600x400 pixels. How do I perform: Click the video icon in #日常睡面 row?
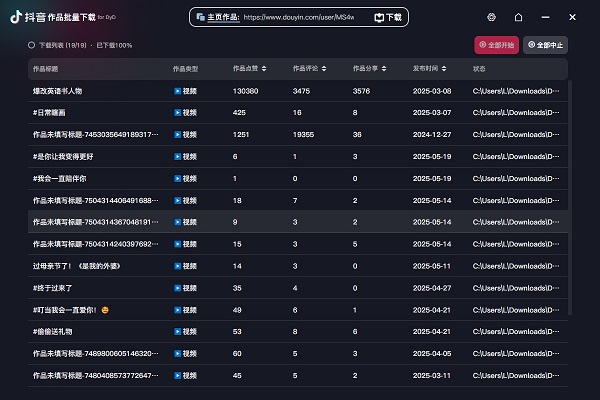tap(178, 113)
